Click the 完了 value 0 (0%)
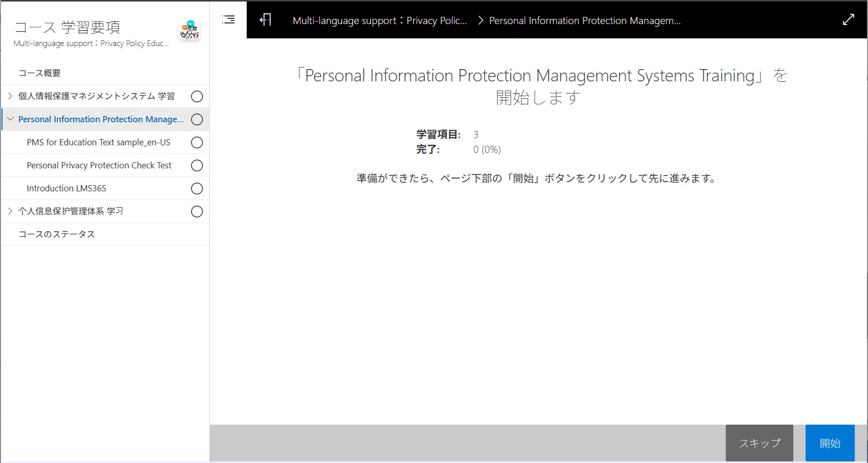The image size is (868, 463). 487,150
